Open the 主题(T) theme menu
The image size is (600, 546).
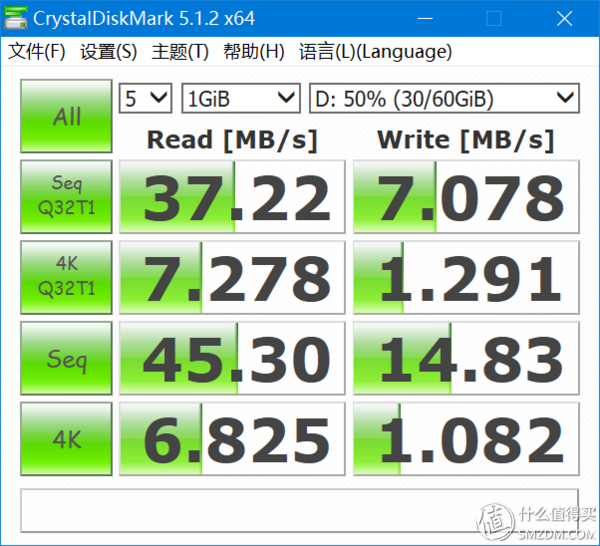click(181, 52)
